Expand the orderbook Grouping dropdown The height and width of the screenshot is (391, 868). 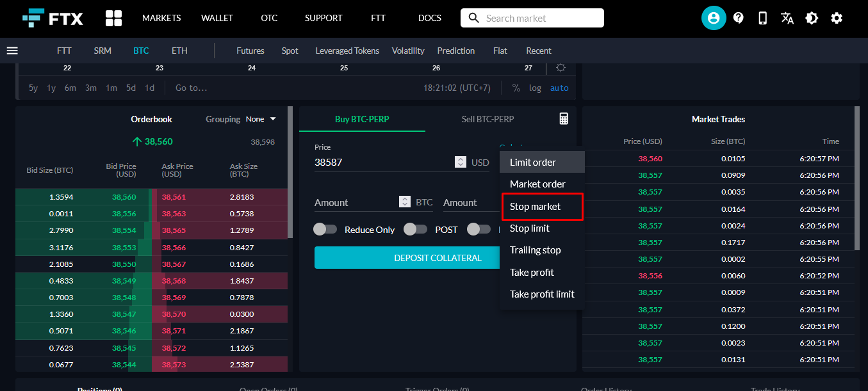(263, 119)
